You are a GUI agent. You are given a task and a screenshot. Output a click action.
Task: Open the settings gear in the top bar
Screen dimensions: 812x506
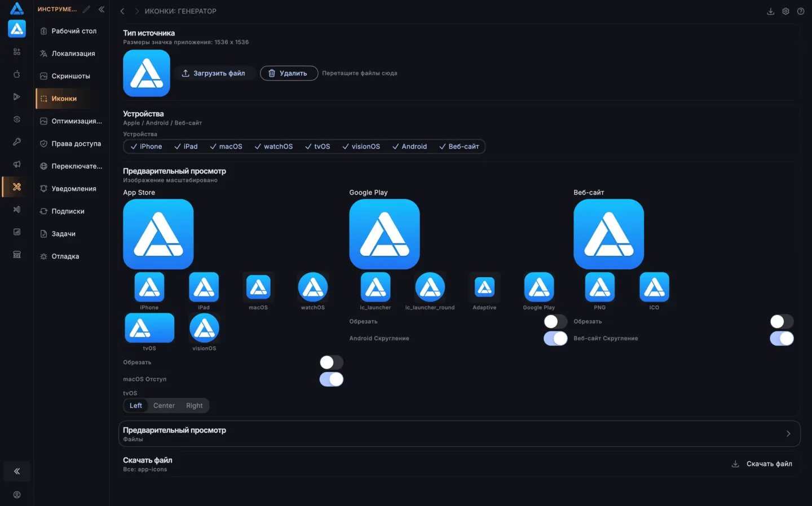click(785, 11)
